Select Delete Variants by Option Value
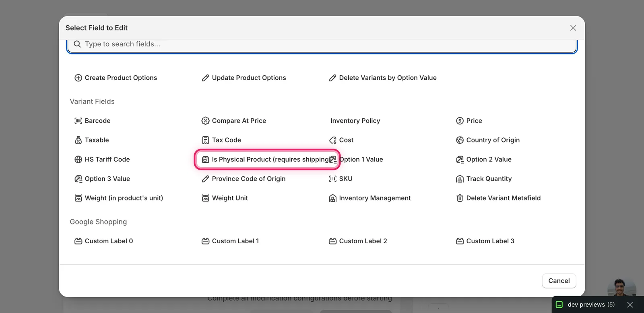Image resolution: width=644 pixels, height=313 pixels. coord(383,78)
